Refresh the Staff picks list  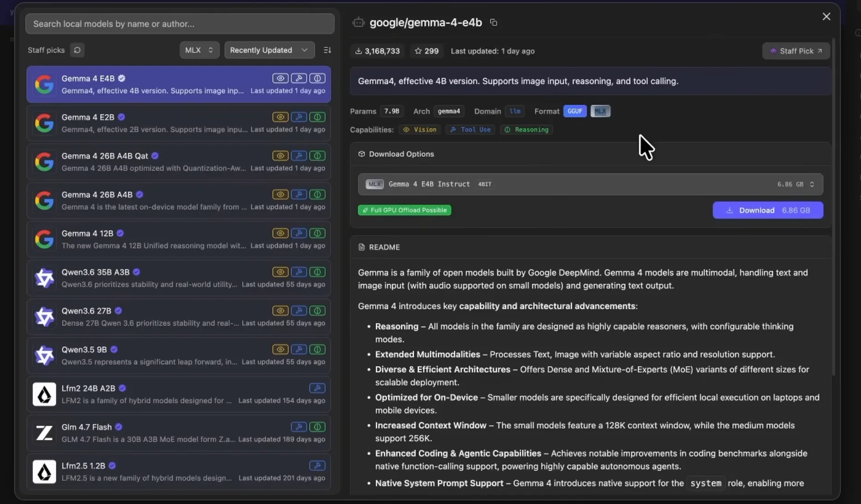click(x=77, y=50)
